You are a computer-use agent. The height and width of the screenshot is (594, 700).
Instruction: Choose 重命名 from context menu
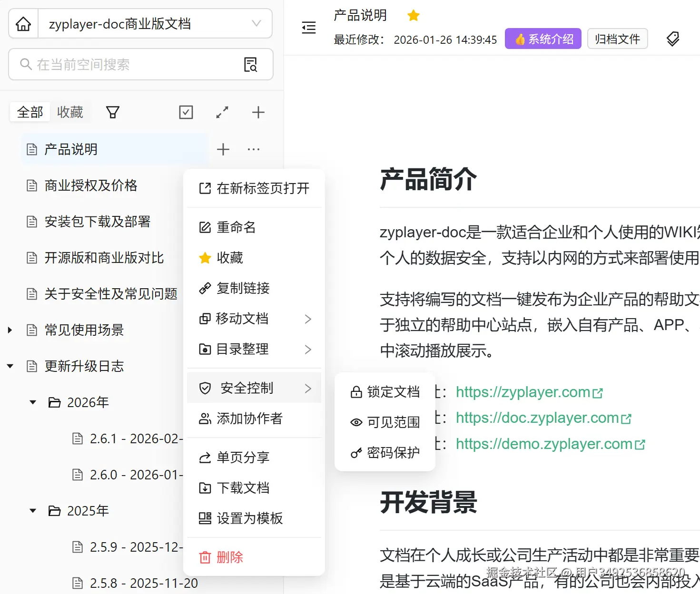254,227
